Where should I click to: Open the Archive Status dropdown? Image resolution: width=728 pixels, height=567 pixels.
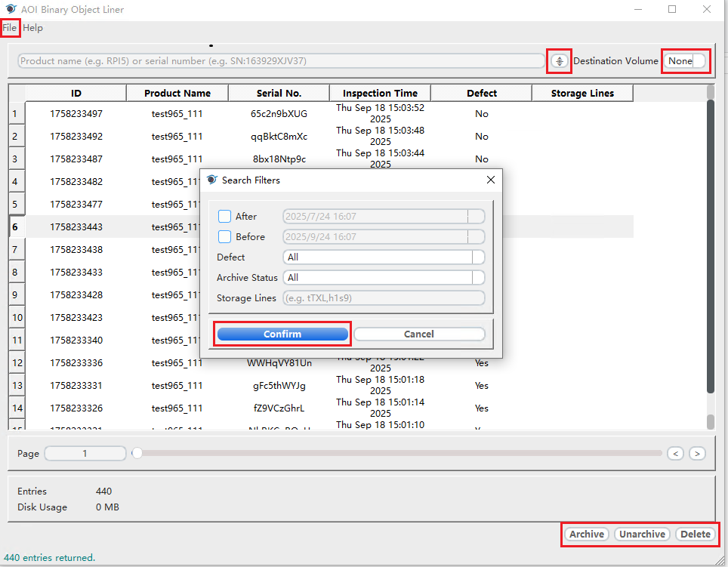[384, 278]
